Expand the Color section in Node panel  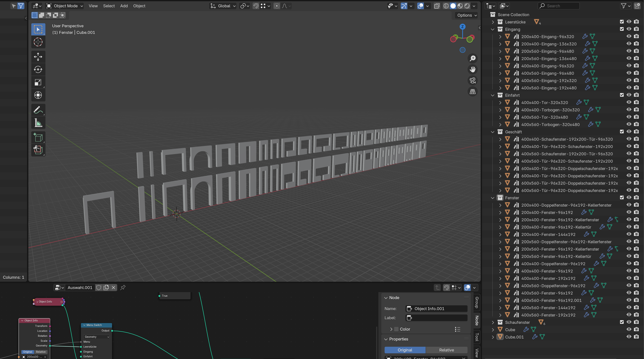click(391, 329)
